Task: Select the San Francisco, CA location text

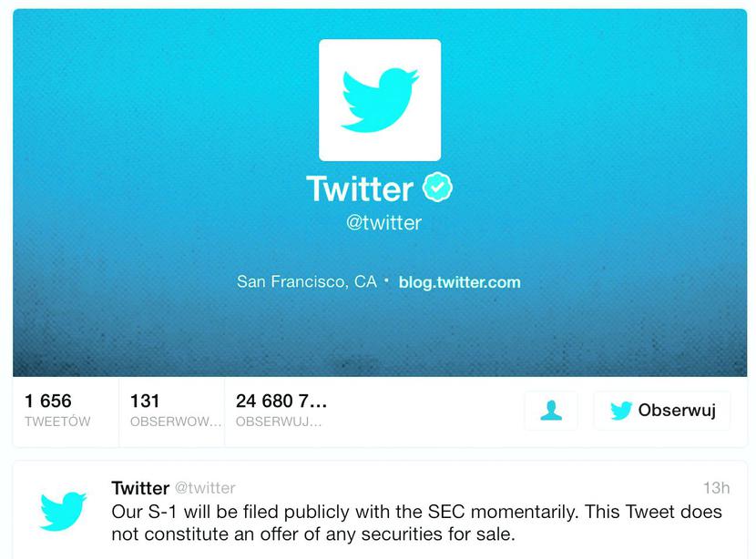Action: (306, 282)
